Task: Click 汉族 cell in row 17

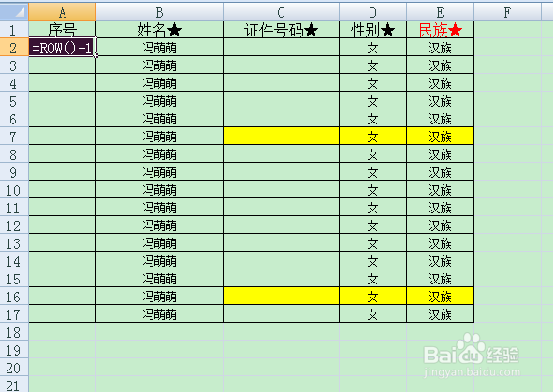Action: [x=440, y=314]
